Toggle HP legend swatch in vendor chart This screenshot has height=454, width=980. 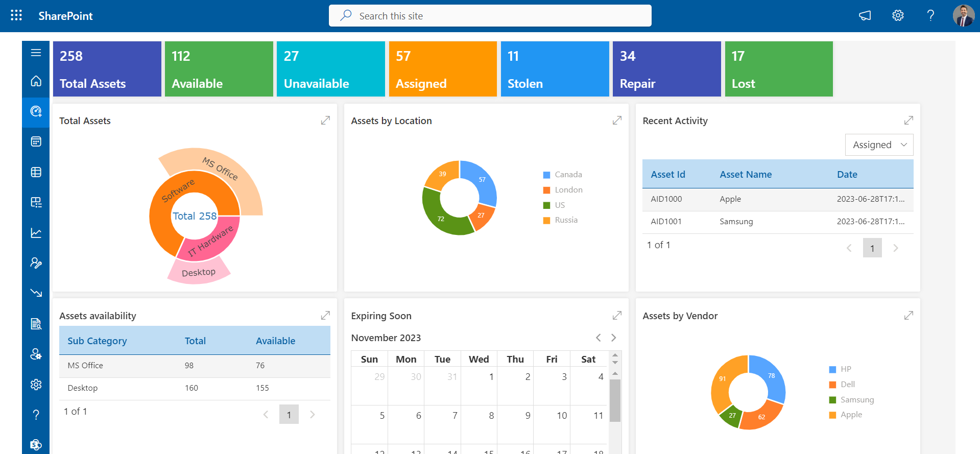pyautogui.click(x=832, y=369)
